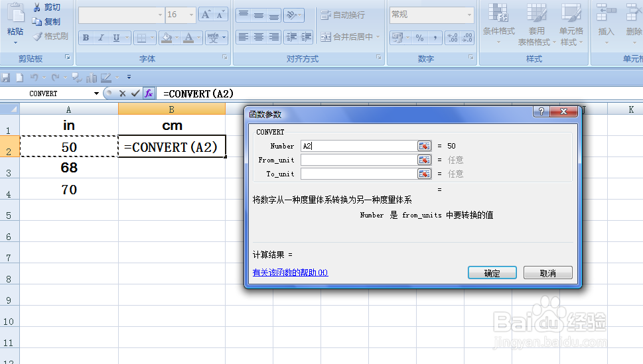Expand the Merge and Center dropdown arrow
This screenshot has height=364, width=643.
(x=378, y=37)
